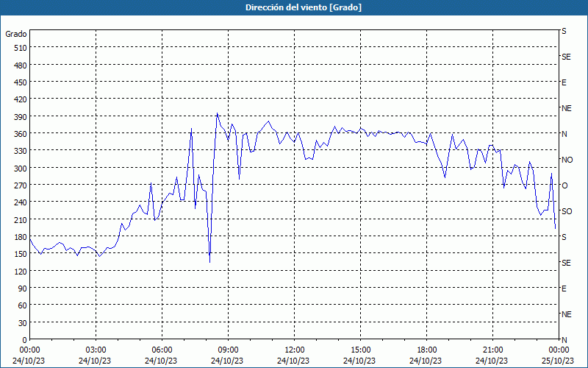588x368 pixels.
Task: Select the 450 value on the degree axis
Action: pyautogui.click(x=21, y=82)
